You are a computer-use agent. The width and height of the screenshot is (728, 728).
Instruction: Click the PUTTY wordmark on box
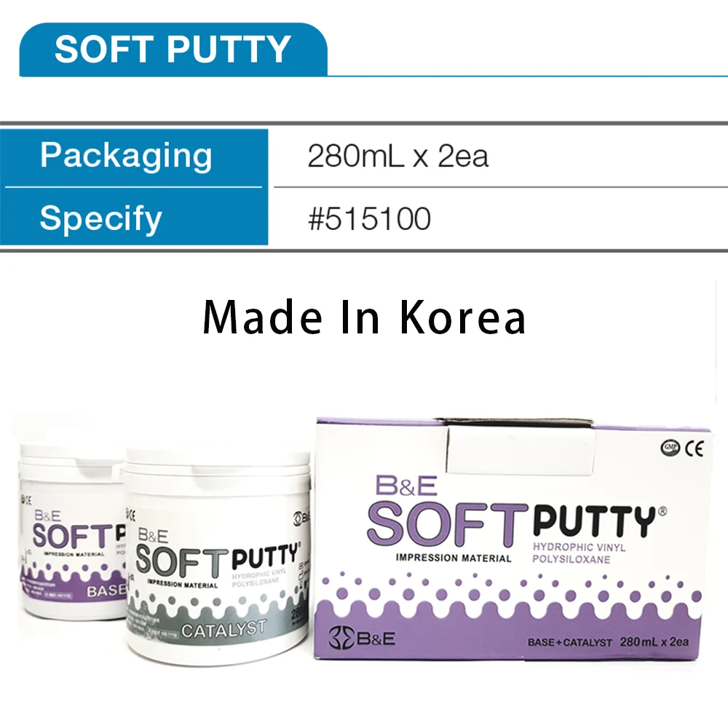point(595,522)
